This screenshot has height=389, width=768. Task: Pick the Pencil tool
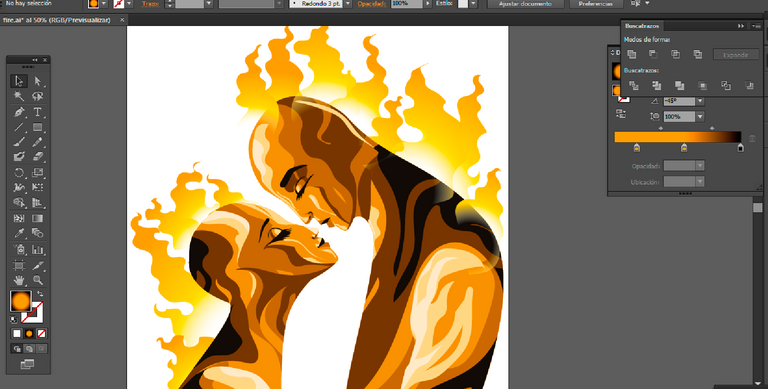click(x=37, y=142)
